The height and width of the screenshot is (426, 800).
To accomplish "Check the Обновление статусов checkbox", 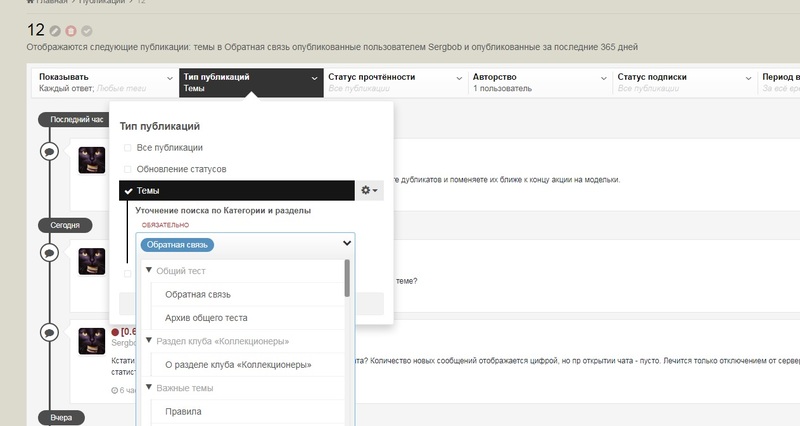I will (128, 169).
